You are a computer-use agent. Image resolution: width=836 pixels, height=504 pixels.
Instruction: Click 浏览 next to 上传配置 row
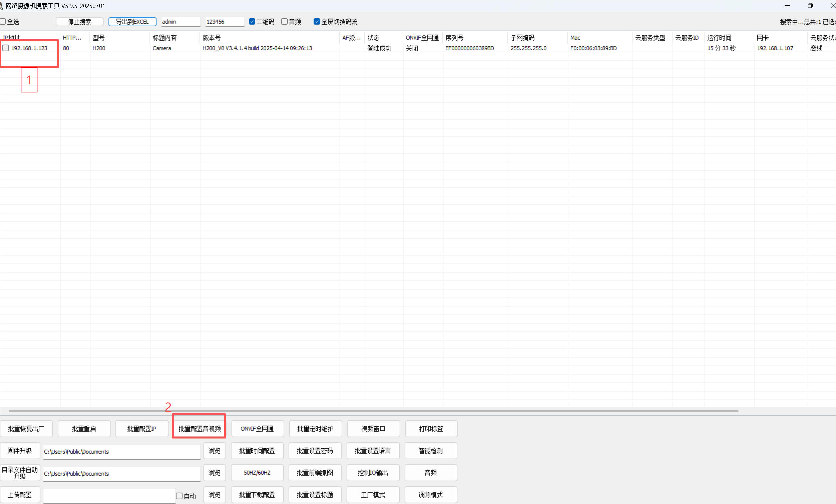pos(214,495)
